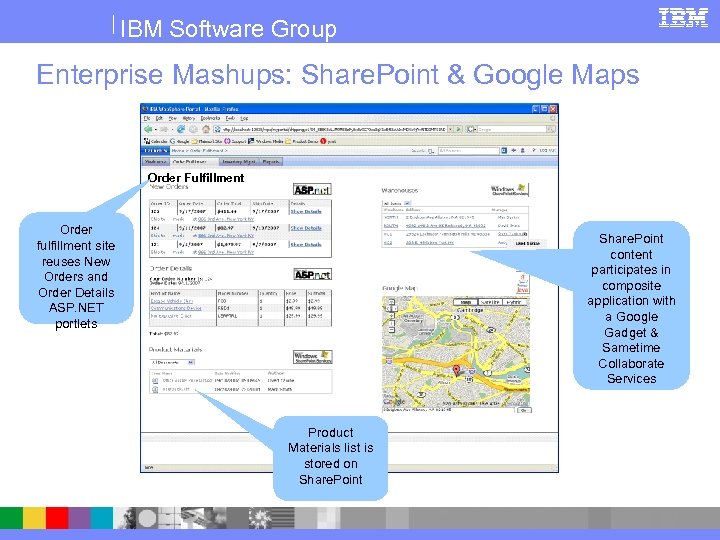The image size is (720, 540).
Task: Click the red location marker on the map
Action: coord(456,371)
